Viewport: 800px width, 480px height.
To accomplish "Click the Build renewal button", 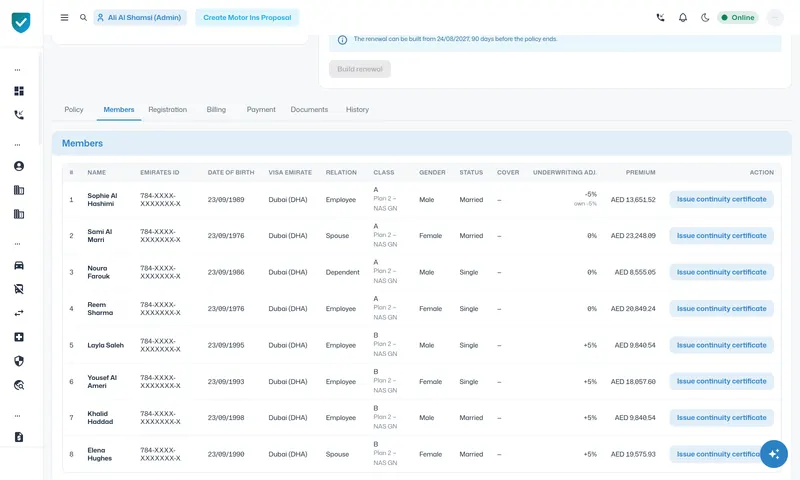I will click(x=360, y=69).
